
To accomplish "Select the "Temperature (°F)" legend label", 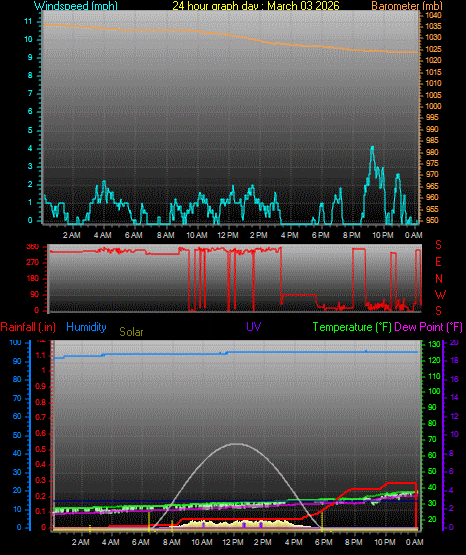I will [x=352, y=327].
